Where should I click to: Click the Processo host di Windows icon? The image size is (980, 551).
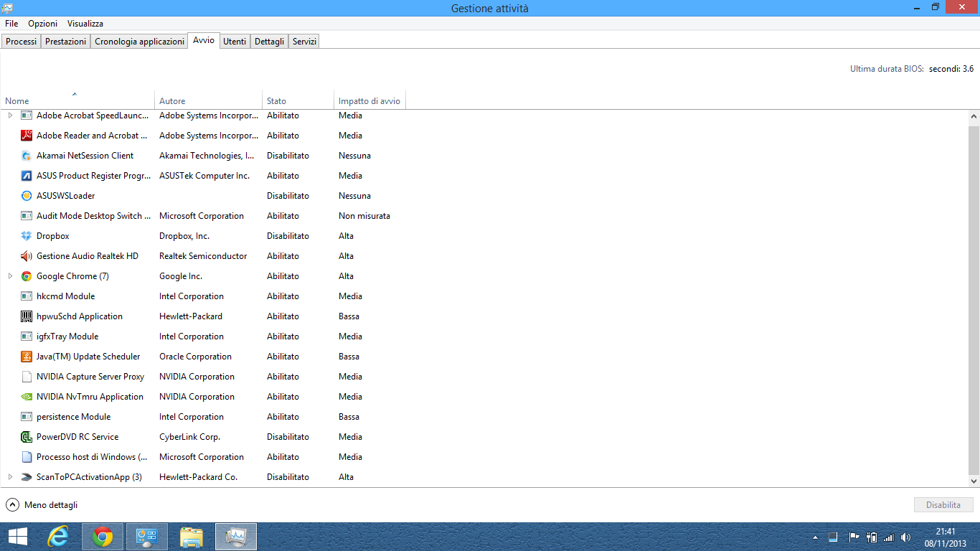pos(27,457)
